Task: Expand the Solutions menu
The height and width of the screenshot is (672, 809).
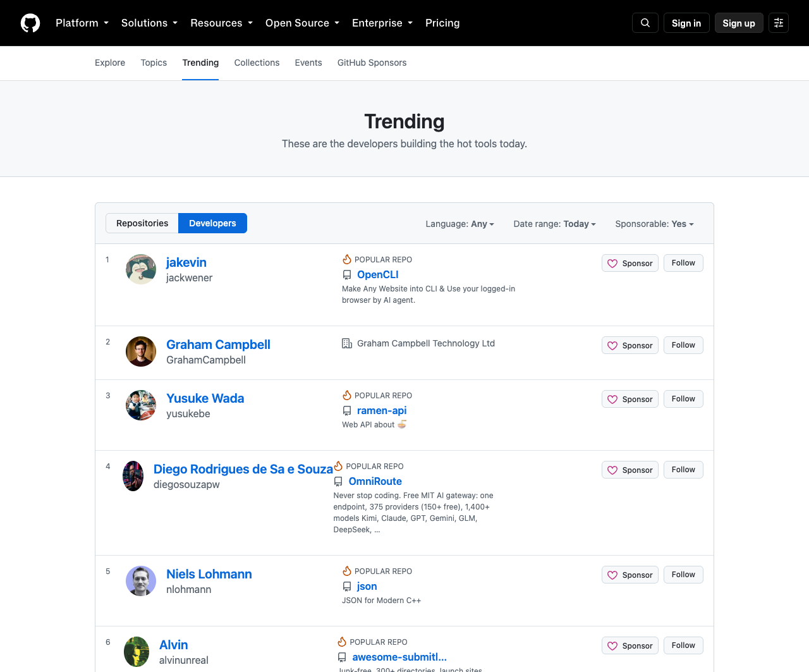Action: pyautogui.click(x=149, y=23)
